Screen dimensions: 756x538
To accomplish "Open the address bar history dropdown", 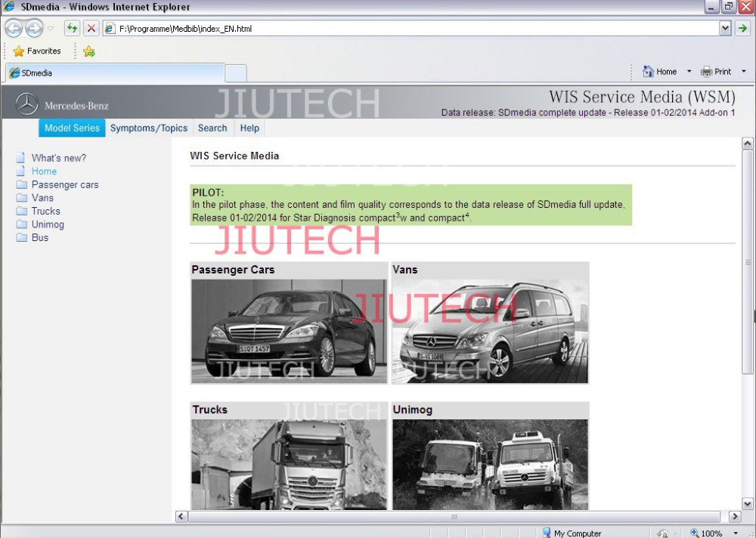I will pyautogui.click(x=725, y=29).
